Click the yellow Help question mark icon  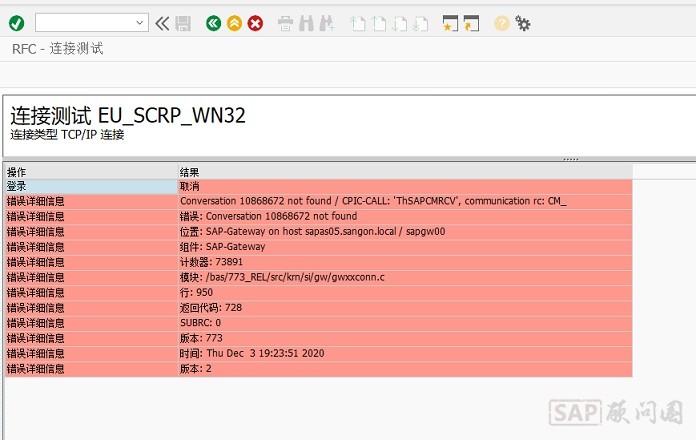tap(502, 23)
